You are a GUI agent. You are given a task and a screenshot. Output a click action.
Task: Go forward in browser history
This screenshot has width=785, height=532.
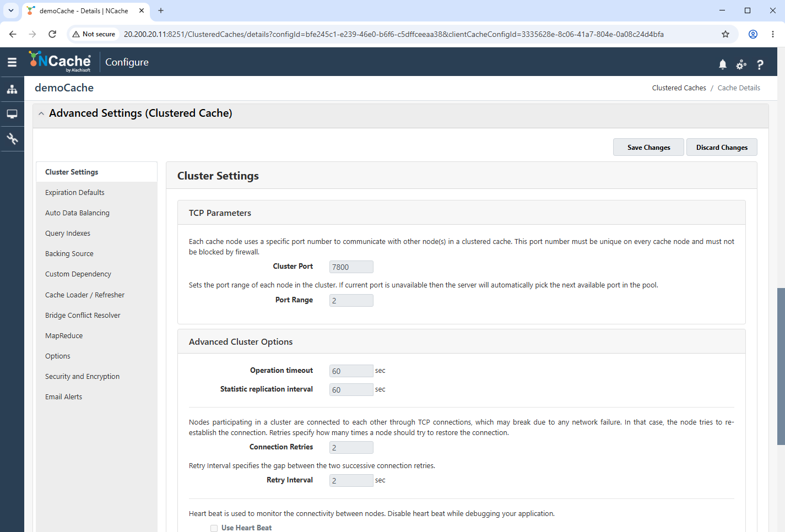[x=33, y=34]
